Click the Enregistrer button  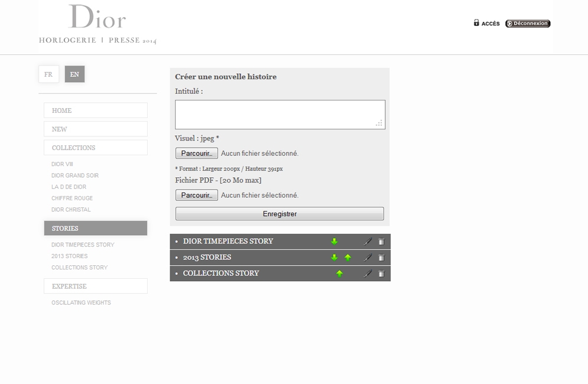point(280,214)
